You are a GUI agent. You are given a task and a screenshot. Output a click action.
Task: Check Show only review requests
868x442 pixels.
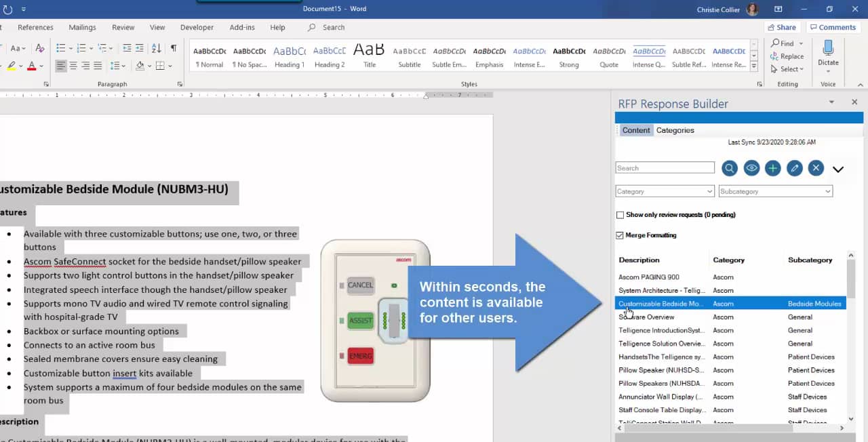620,215
